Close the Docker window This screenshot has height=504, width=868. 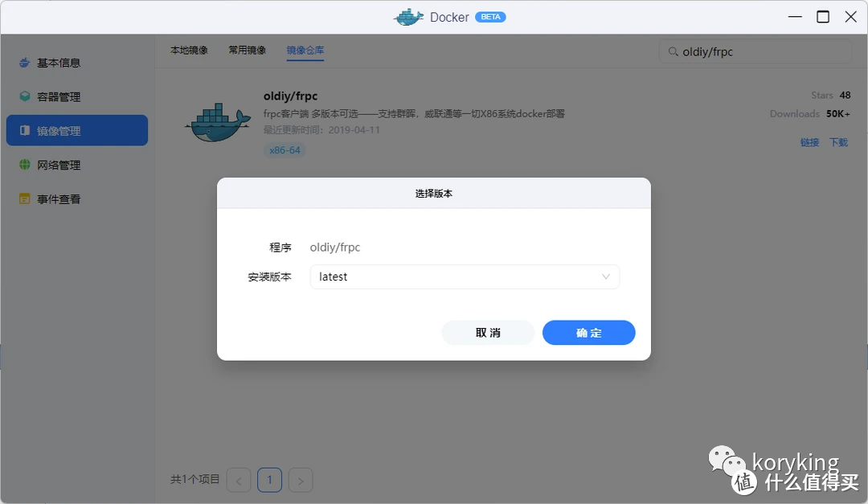click(851, 17)
